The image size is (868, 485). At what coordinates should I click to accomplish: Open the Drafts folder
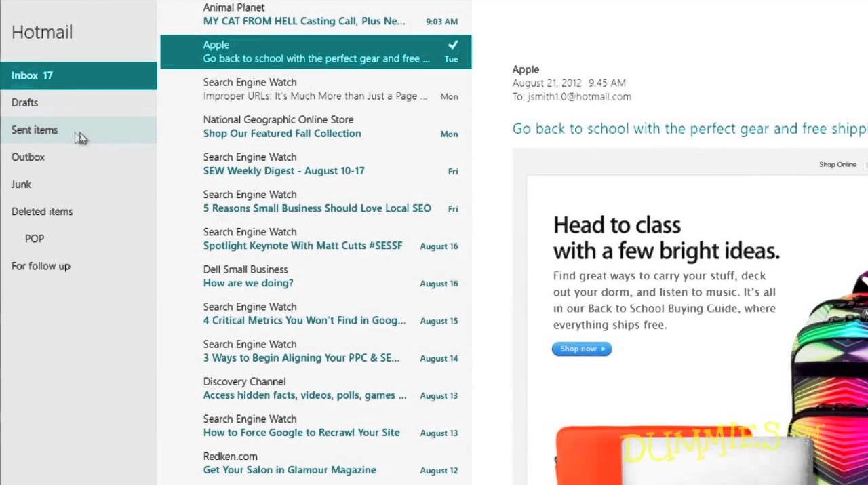tap(25, 102)
